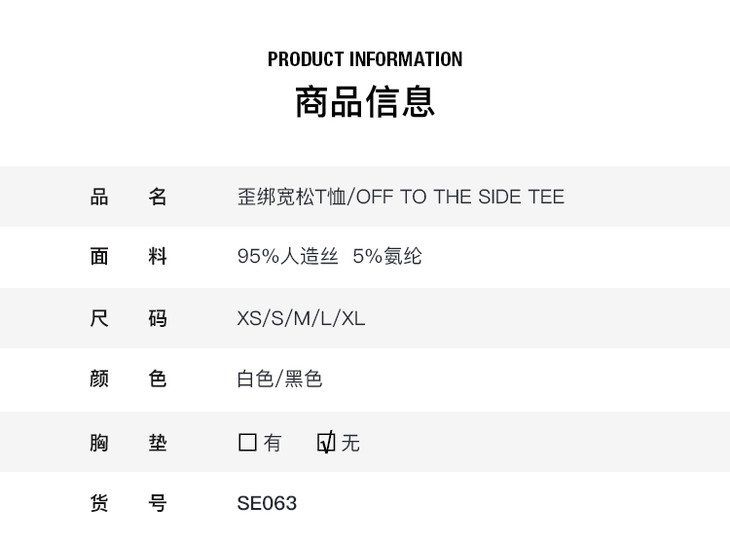Select the 尺码 row label
Screen dimensions: 730x543
[x=128, y=319]
